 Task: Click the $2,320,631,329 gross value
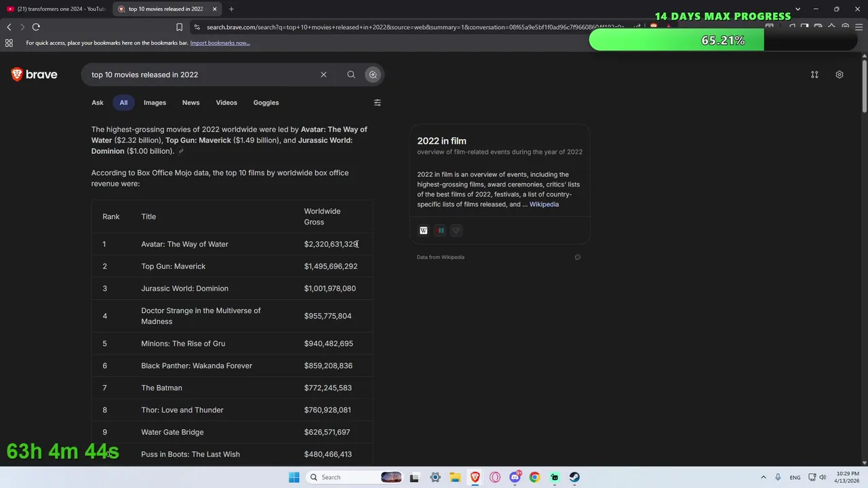pos(331,244)
